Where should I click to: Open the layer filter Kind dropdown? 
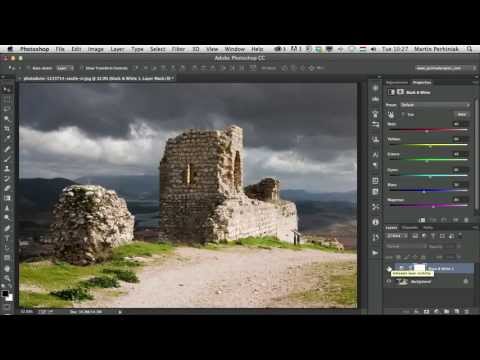[x=397, y=236]
